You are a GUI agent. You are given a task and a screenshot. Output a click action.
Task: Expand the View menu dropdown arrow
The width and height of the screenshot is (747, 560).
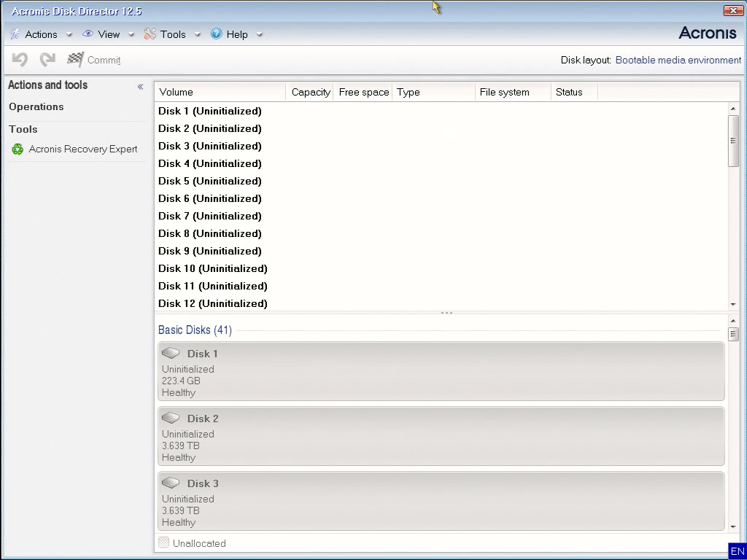click(131, 34)
